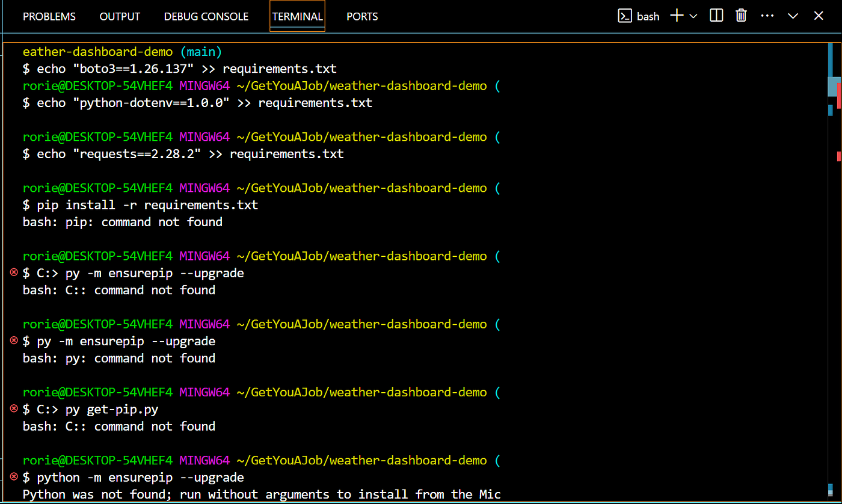The image size is (842, 504).
Task: Create a new terminal with plus icon
Action: [677, 16]
